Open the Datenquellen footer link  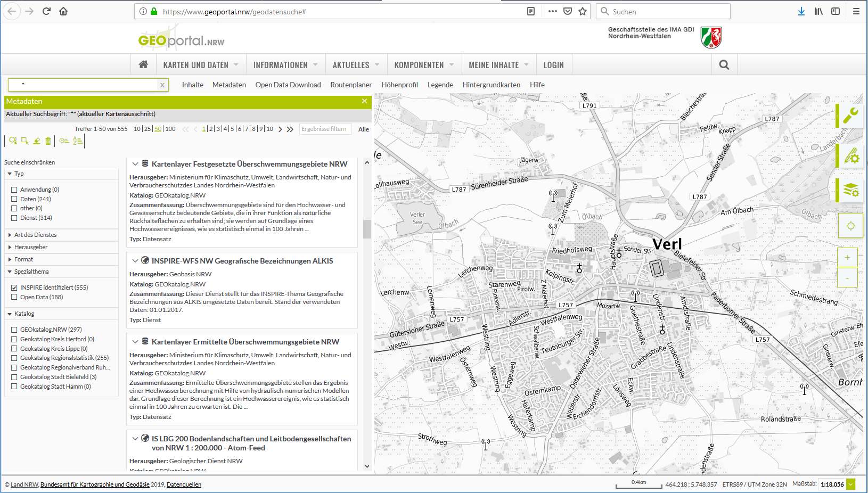click(x=184, y=484)
